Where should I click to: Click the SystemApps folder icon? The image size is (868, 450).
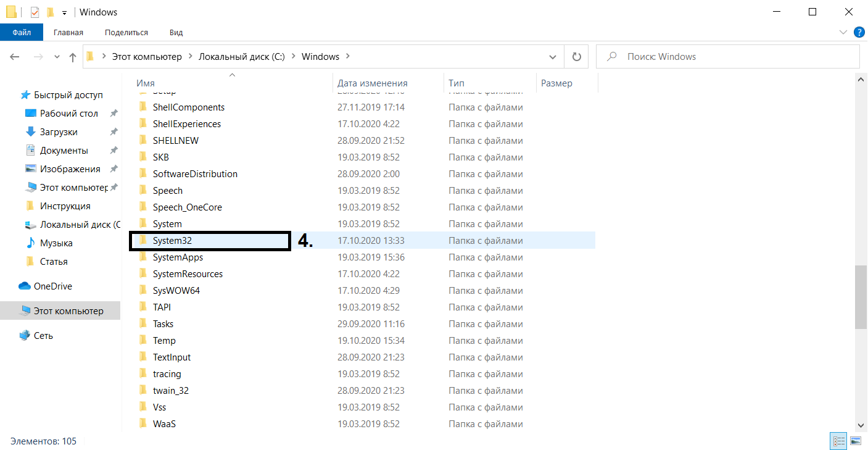(x=143, y=257)
